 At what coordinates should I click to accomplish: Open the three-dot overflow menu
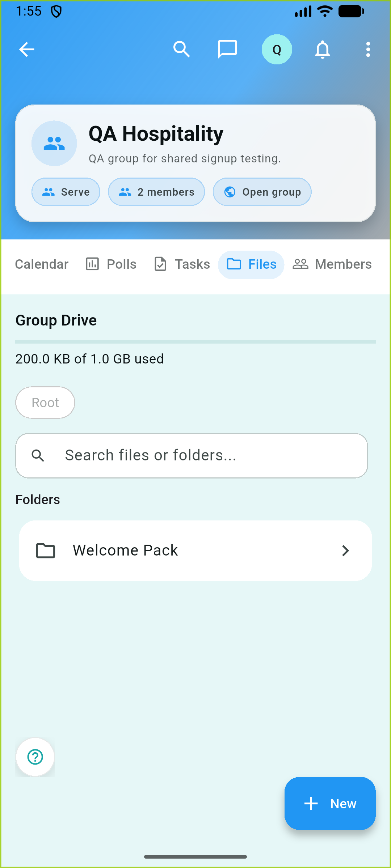point(368,50)
